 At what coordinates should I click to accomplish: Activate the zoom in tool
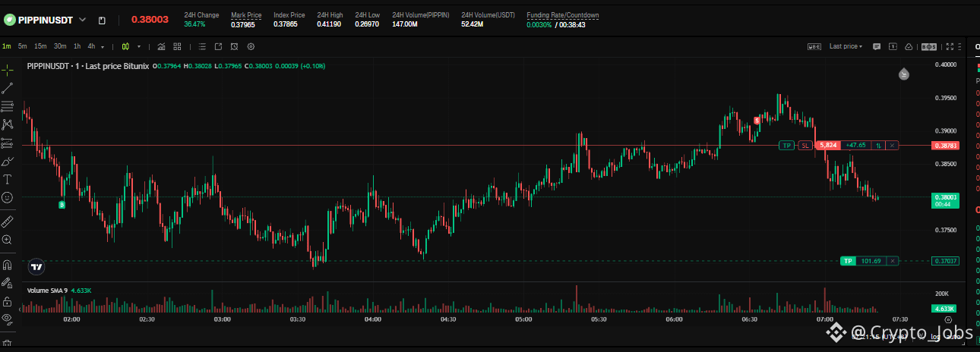click(x=8, y=240)
